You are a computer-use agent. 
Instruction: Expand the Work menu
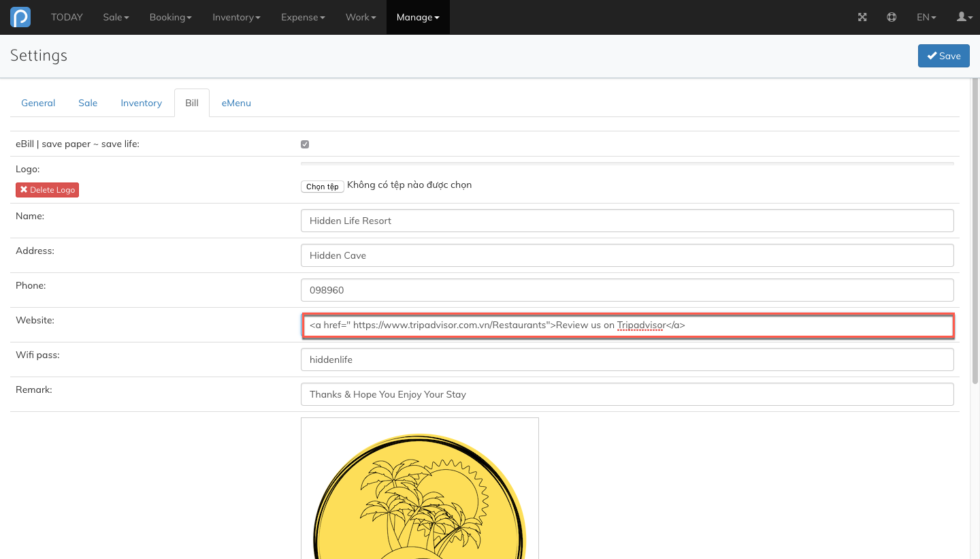tap(361, 17)
